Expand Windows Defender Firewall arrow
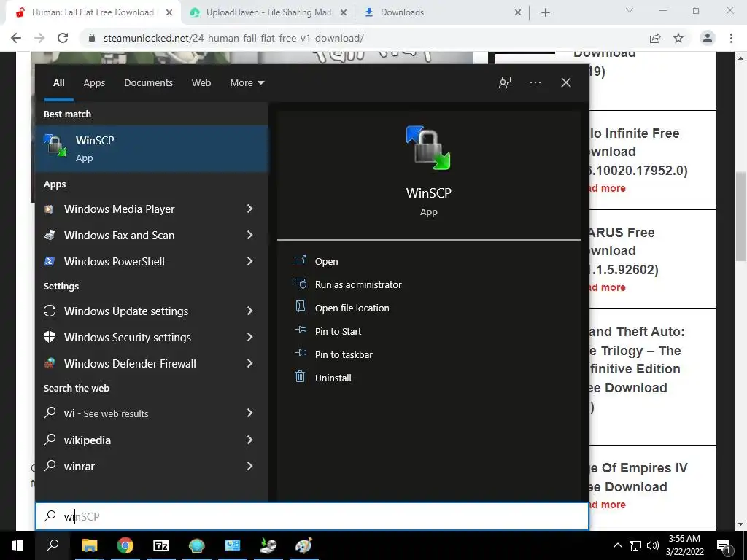This screenshot has width=747, height=560. click(x=249, y=363)
